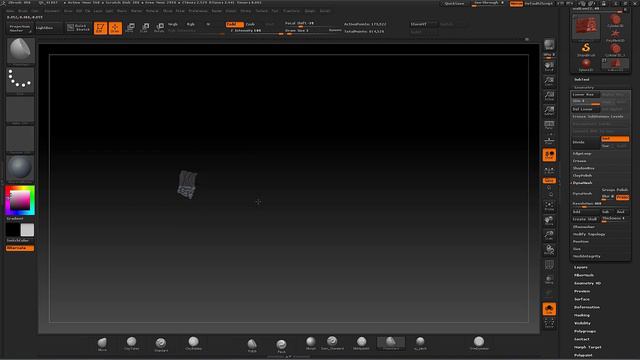
Task: Click the right shelf Scale view icon
Action: click(549, 236)
